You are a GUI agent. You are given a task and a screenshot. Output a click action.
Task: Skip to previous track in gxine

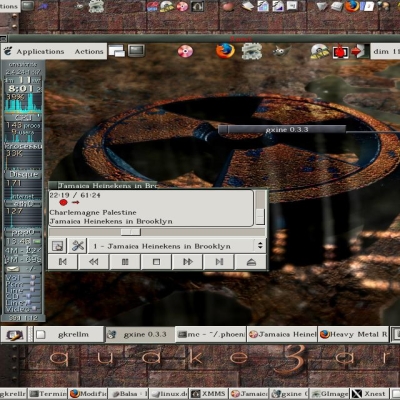coord(63,262)
